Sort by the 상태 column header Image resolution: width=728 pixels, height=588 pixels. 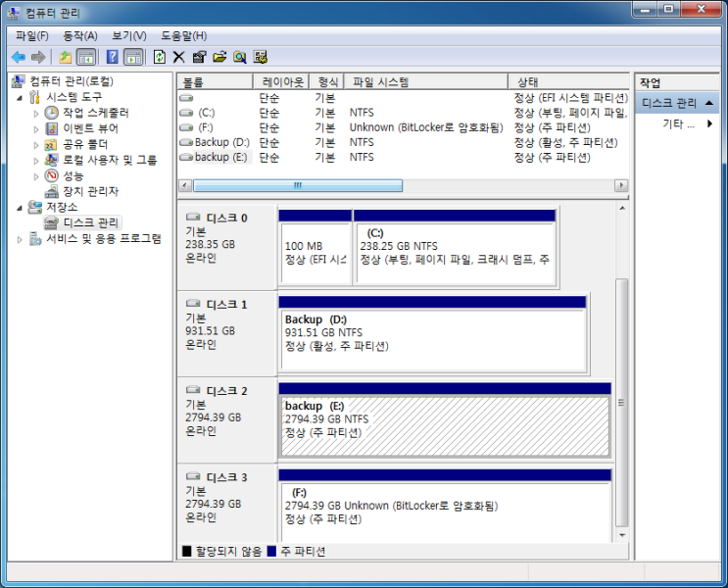point(569,81)
